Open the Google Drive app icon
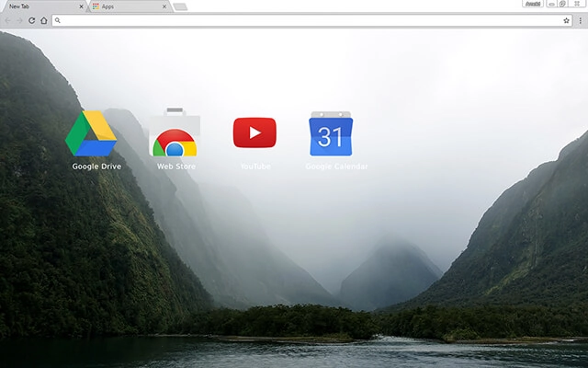Viewport: 588px width, 368px height. [91, 133]
